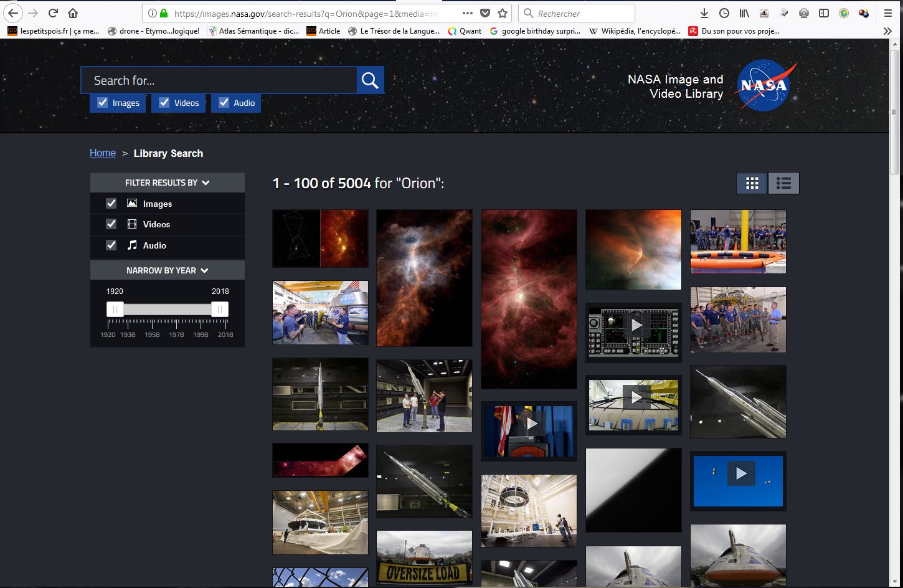Switch to grid view layout
The height and width of the screenshot is (588, 903).
752,183
